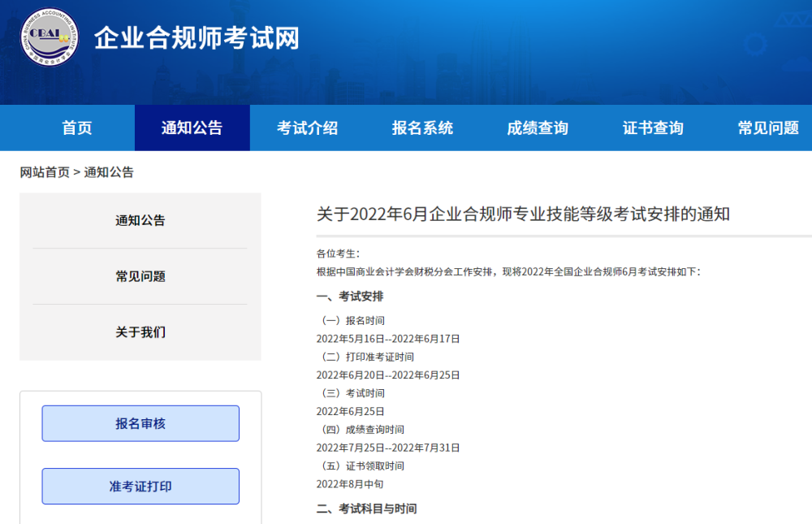The image size is (812, 524).
Task: Open the 证书查询 navigation item
Action: pos(653,128)
